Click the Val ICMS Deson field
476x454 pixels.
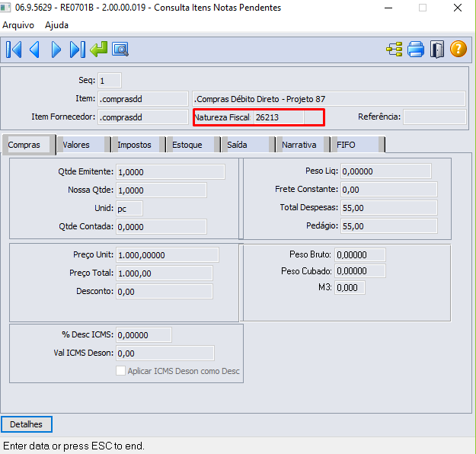click(x=165, y=353)
